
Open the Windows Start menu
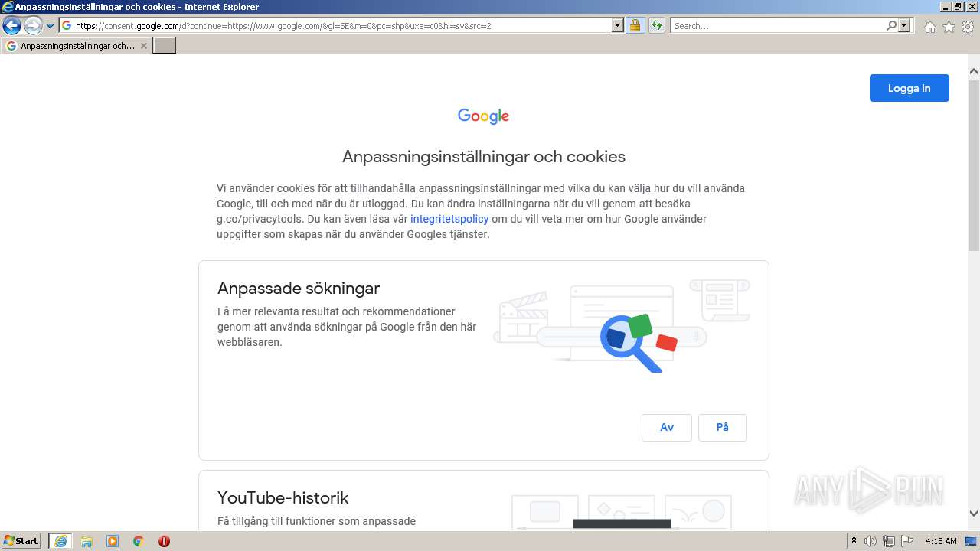click(x=21, y=541)
